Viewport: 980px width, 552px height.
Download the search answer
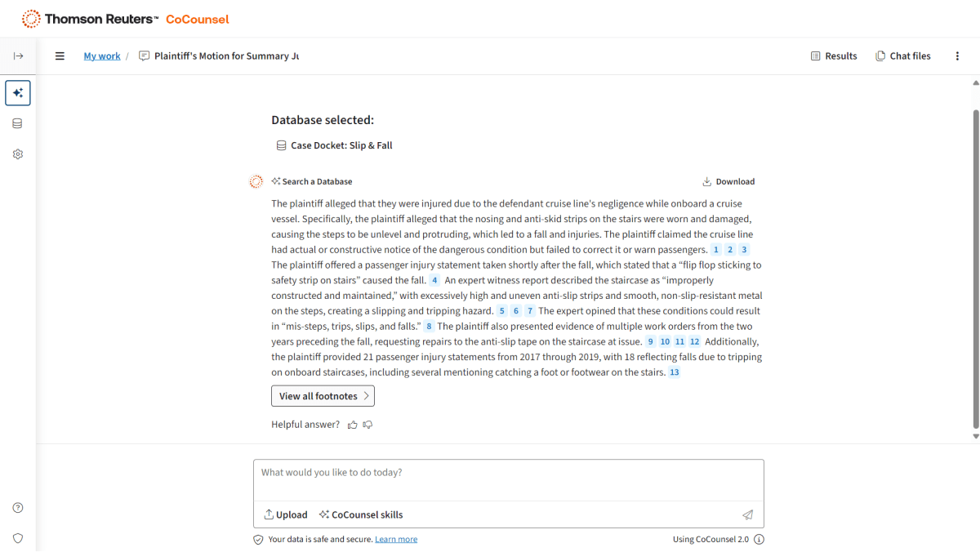pos(728,181)
